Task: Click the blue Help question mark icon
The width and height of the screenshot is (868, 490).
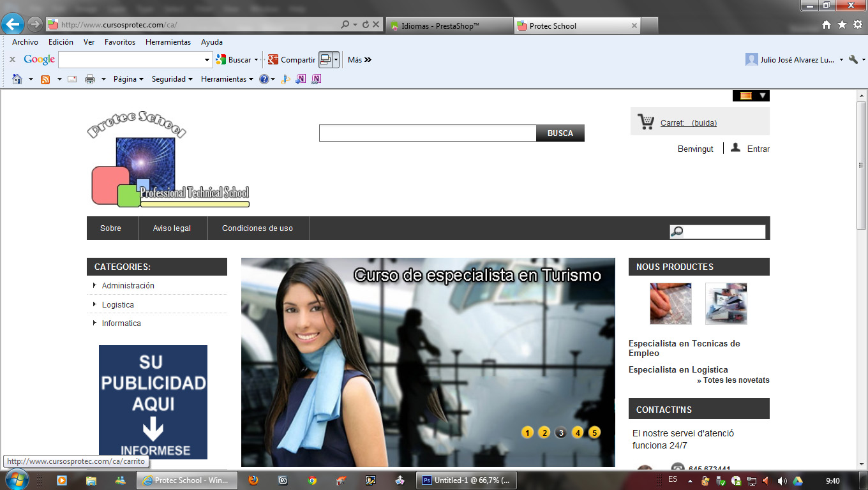Action: (x=264, y=79)
